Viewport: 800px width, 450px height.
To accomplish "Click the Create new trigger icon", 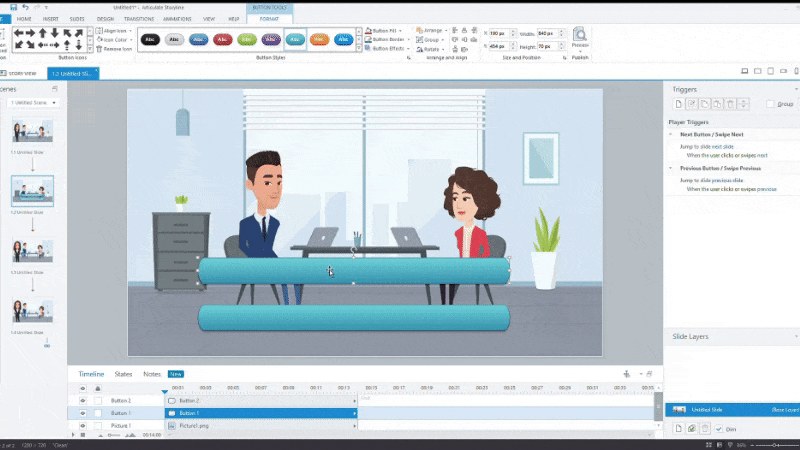I will pos(677,104).
